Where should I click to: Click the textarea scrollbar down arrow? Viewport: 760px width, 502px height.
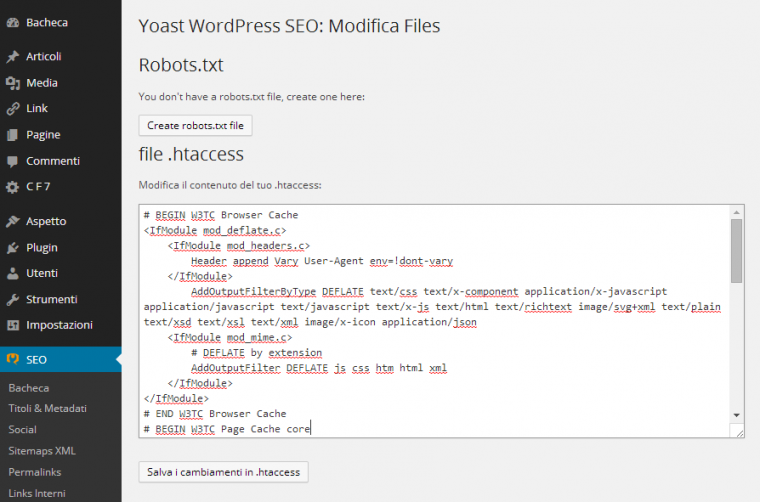tap(736, 415)
